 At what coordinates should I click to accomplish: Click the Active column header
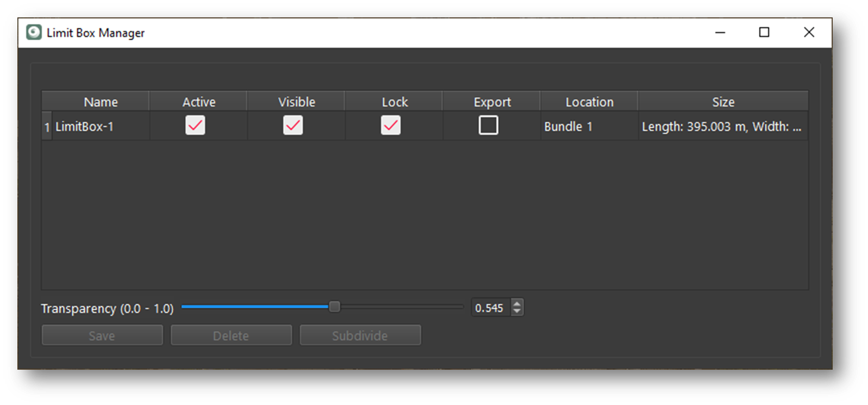click(x=198, y=102)
